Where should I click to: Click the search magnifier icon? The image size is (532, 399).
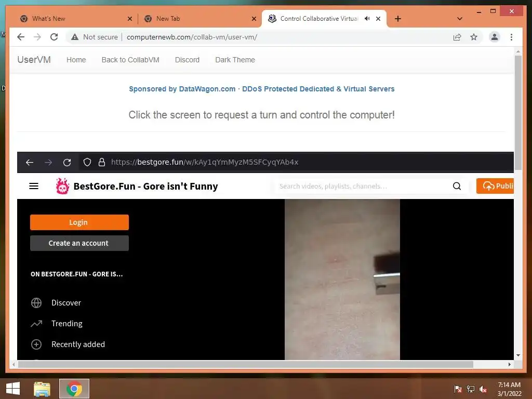click(457, 186)
